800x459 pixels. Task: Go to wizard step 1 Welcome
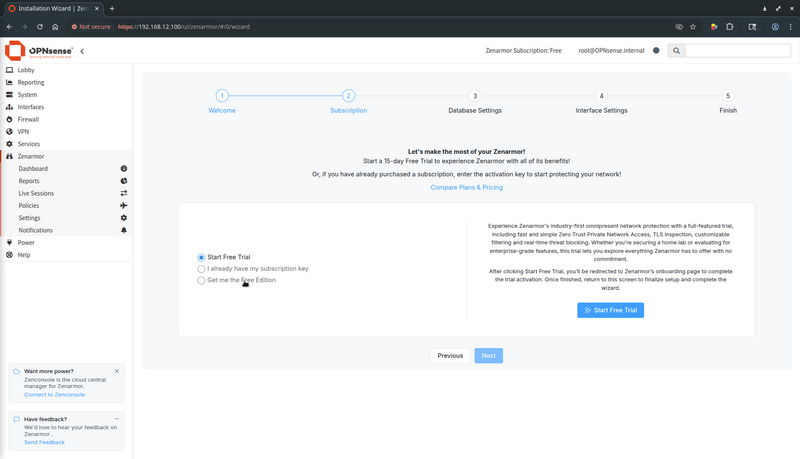[222, 95]
